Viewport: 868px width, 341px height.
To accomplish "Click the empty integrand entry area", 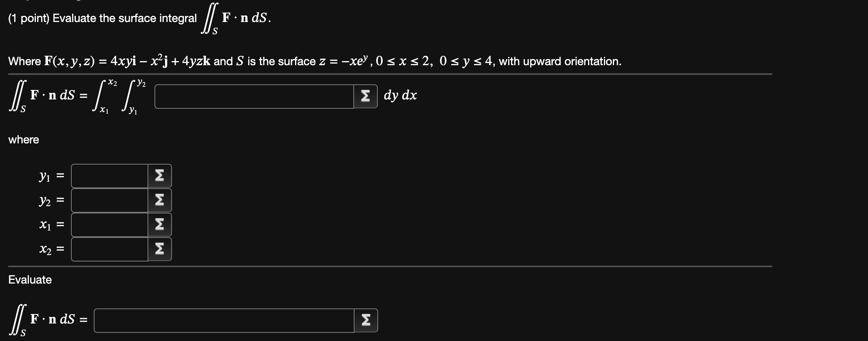I will 253,97.
